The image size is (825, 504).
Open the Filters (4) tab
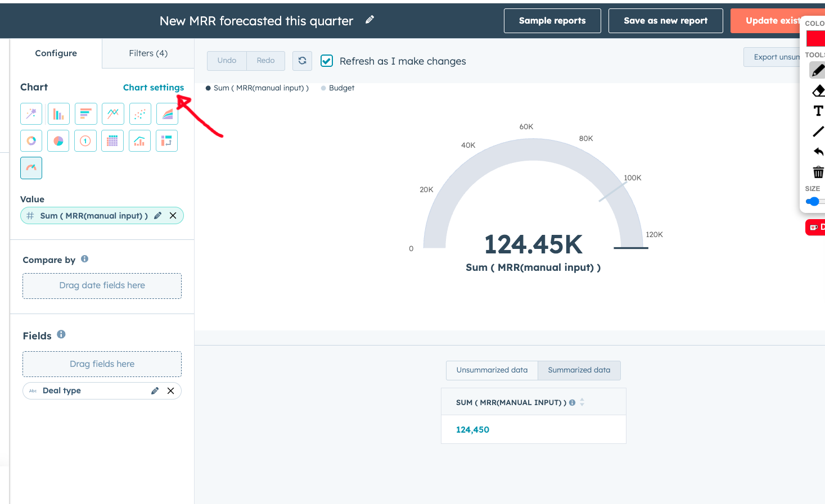(148, 53)
